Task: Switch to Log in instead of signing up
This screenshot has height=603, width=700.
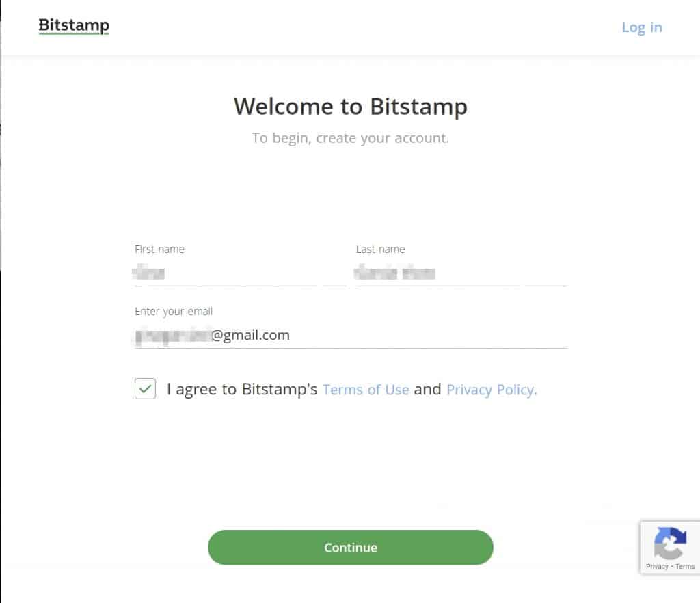Action: [641, 27]
